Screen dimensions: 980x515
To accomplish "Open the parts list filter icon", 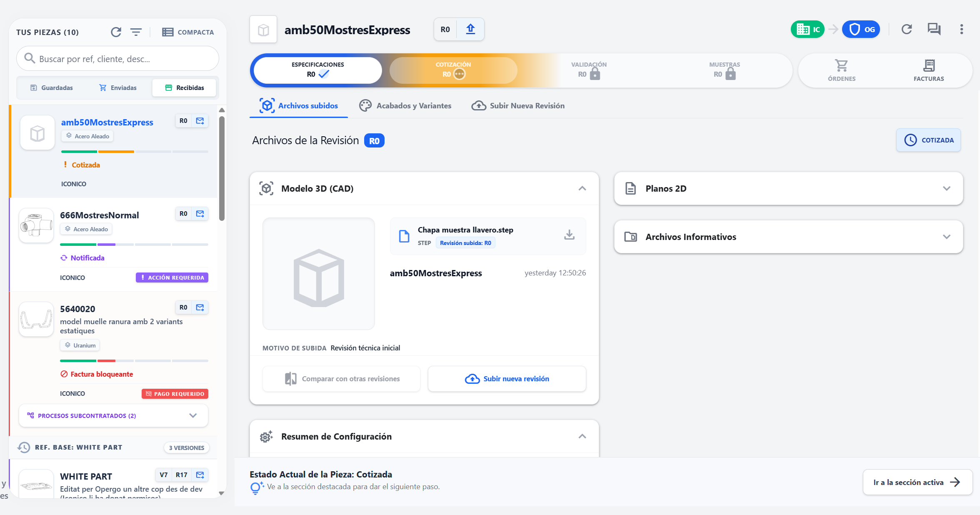I will click(x=136, y=32).
